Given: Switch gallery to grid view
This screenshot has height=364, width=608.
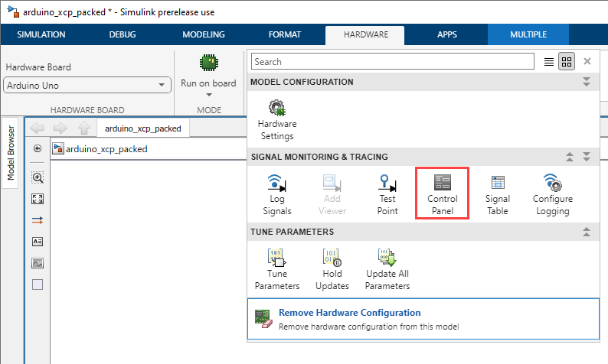Looking at the screenshot, I should 567,62.
